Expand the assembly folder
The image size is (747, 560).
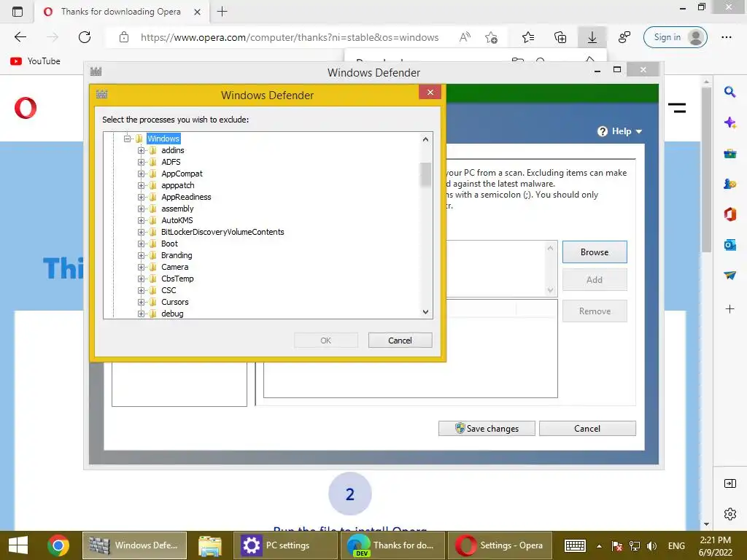pos(141,209)
